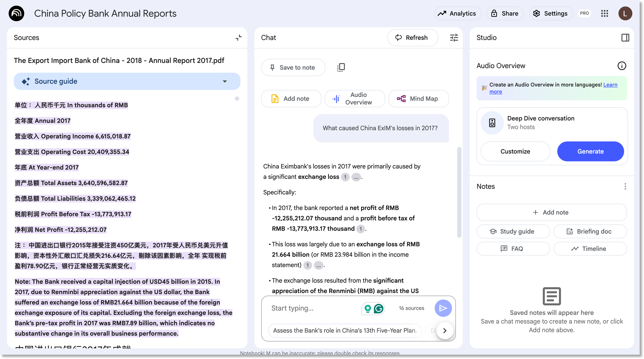Click the Operating Cost 20,409,355.34 line
Viewport: 644px width, 359px height.
click(72, 152)
